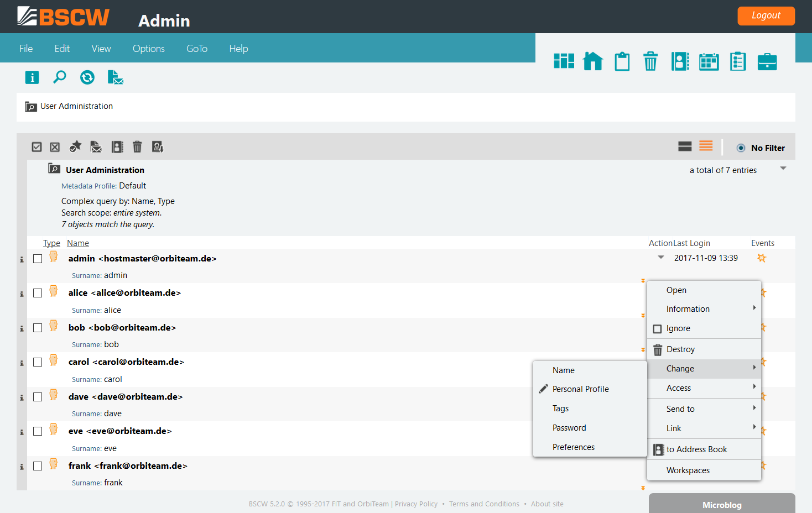The width and height of the screenshot is (812, 513).
Task: Switch to compact view icon
Action: tap(685, 146)
